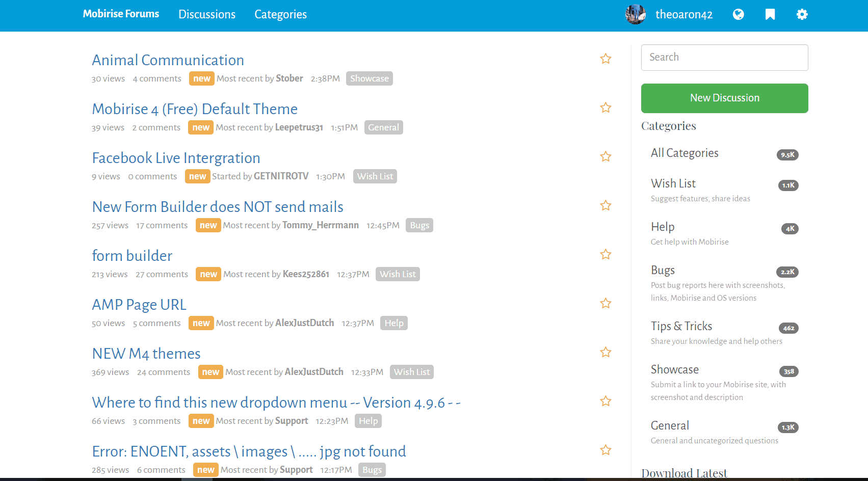The height and width of the screenshot is (481, 868).
Task: Open AlexJustDutch link on NEW M4 themes row
Action: tap(314, 372)
